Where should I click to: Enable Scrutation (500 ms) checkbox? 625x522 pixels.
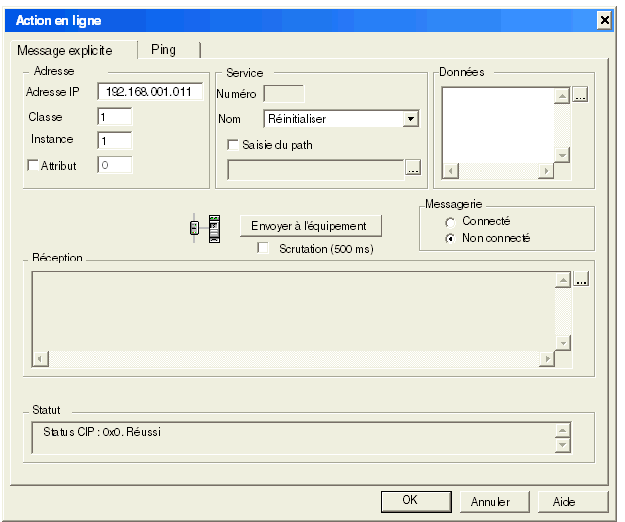pos(263,248)
